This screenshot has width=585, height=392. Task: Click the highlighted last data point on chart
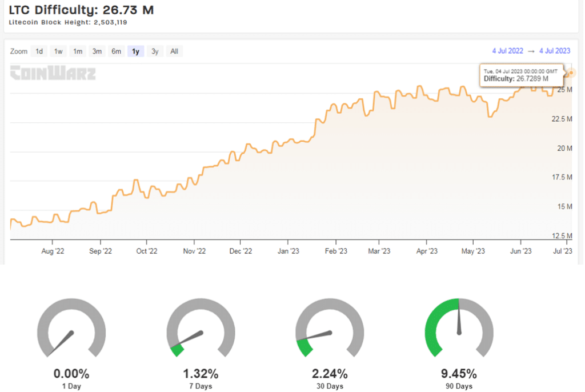pyautogui.click(x=571, y=73)
